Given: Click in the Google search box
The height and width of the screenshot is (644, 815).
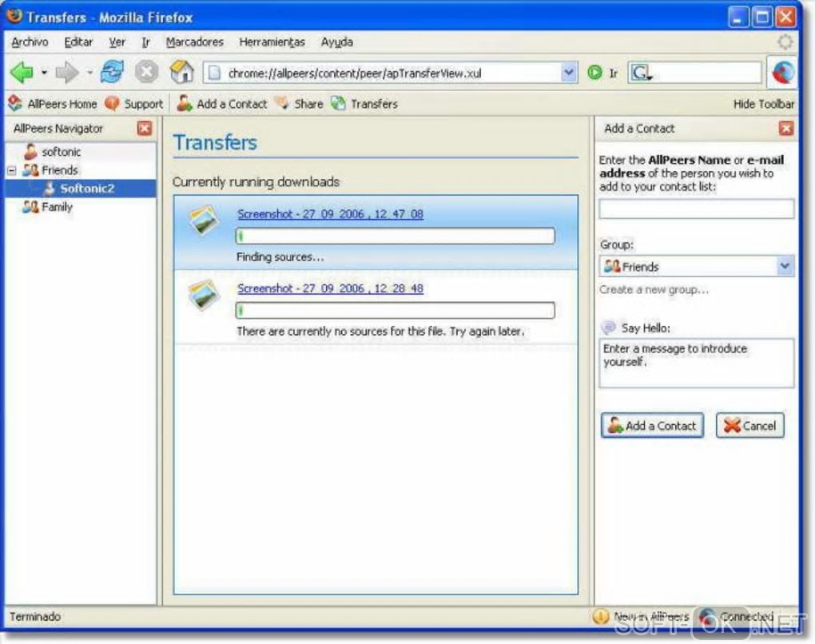Looking at the screenshot, I should (x=707, y=74).
